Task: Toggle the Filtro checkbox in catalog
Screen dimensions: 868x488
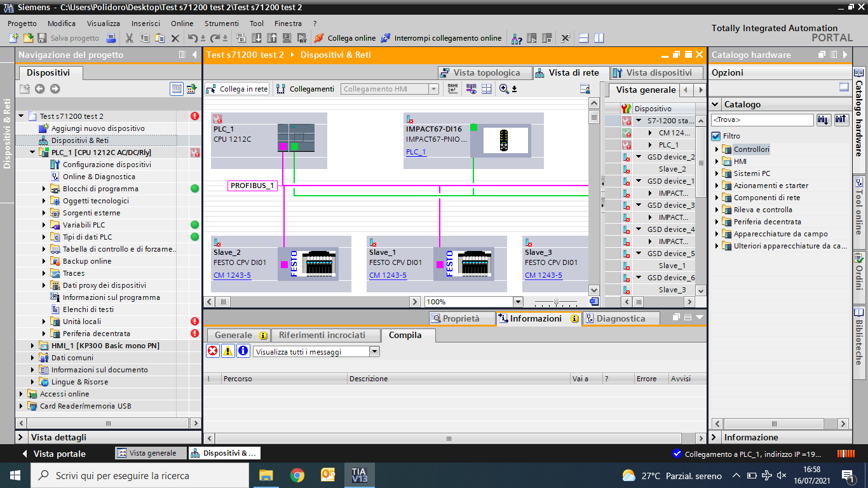Action: point(716,136)
